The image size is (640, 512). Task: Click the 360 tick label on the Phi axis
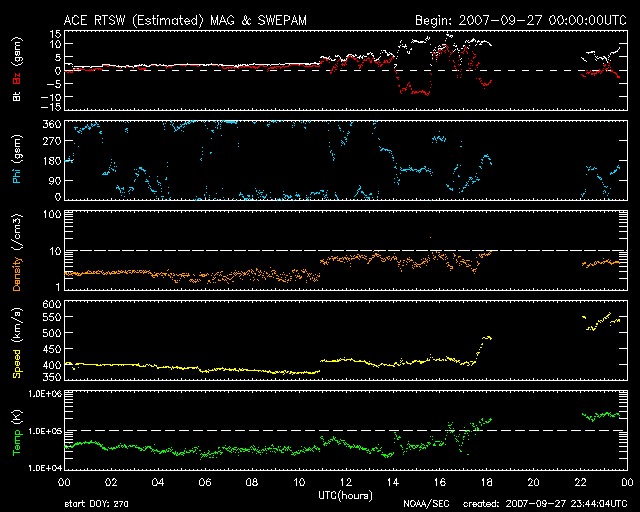point(52,124)
